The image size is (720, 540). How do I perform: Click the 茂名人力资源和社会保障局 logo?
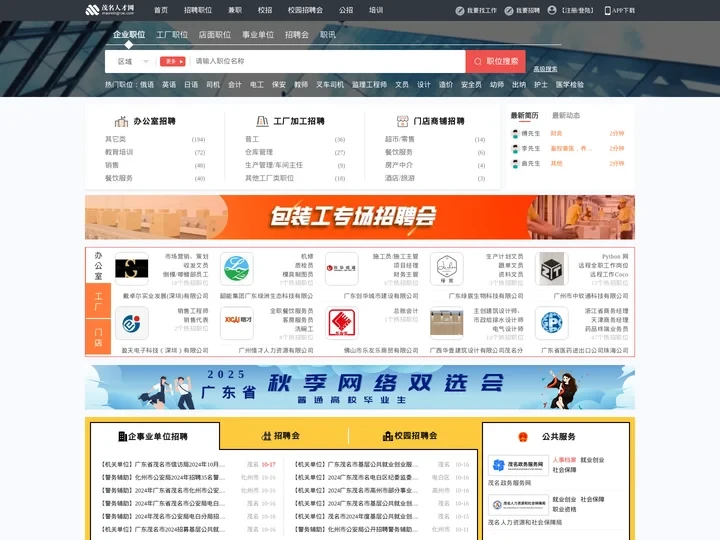(x=518, y=505)
